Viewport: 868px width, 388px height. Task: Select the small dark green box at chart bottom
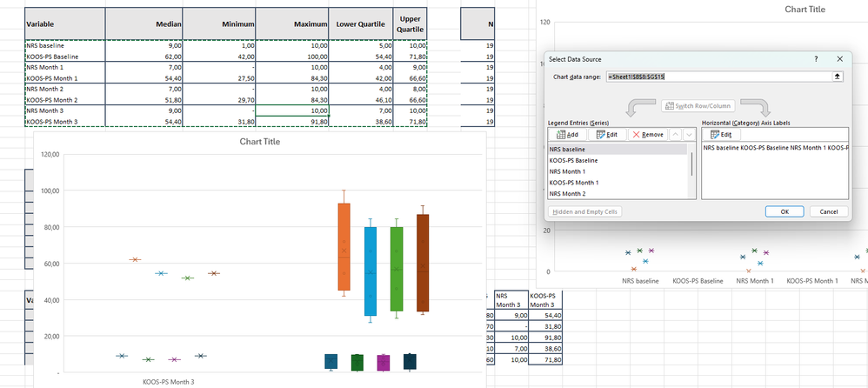coord(357,363)
